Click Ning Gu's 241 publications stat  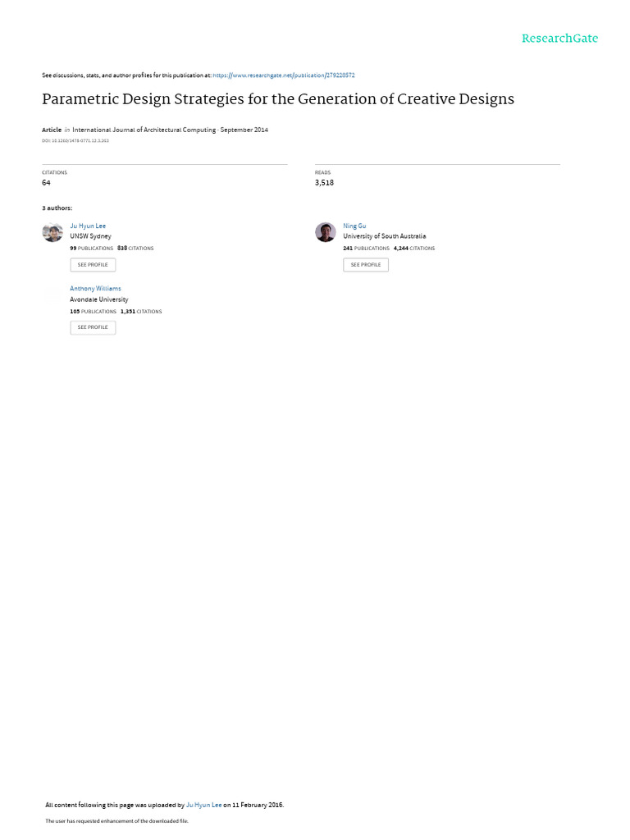[x=367, y=249]
